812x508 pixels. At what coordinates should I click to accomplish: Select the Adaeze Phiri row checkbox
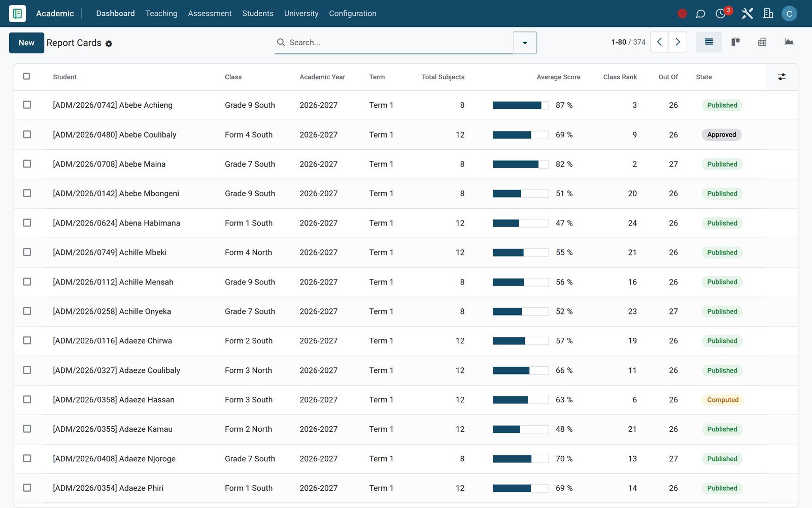click(x=27, y=488)
